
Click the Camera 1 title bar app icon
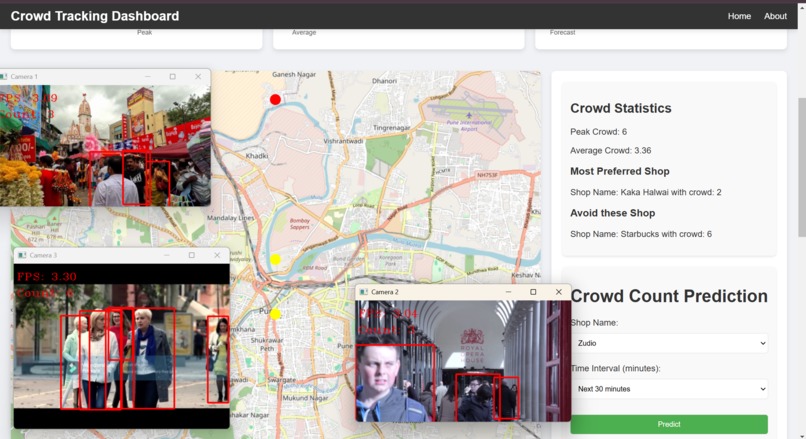(x=4, y=77)
